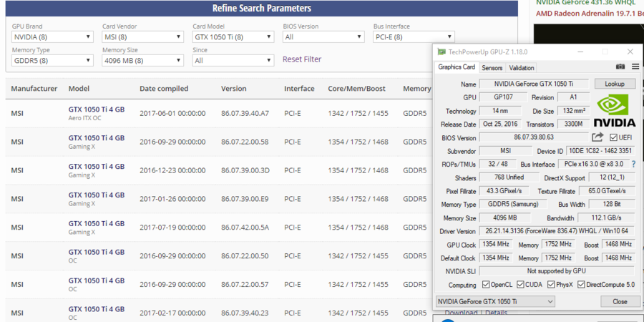Click the GPU-Z title bar app icon
The width and height of the screenshot is (644, 322).
coord(441,52)
